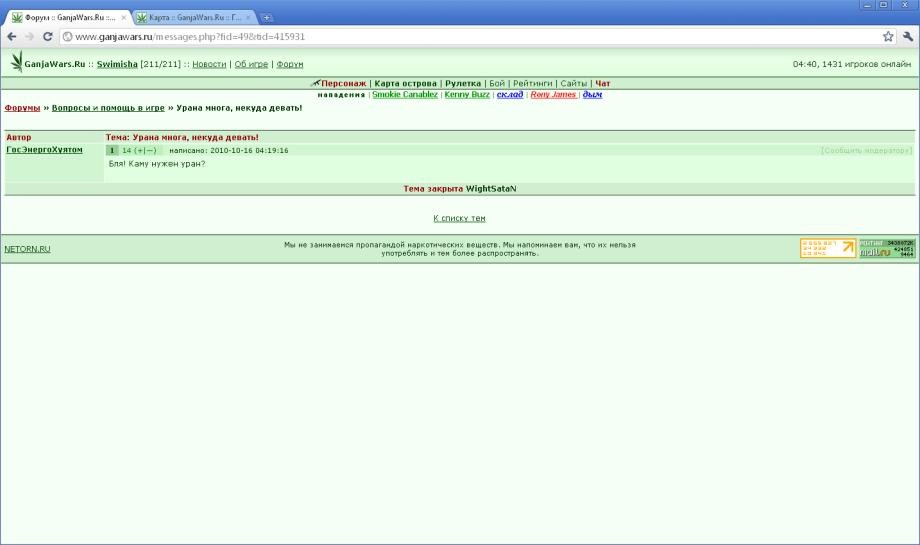Open the Сайты navigation item

[x=574, y=83]
